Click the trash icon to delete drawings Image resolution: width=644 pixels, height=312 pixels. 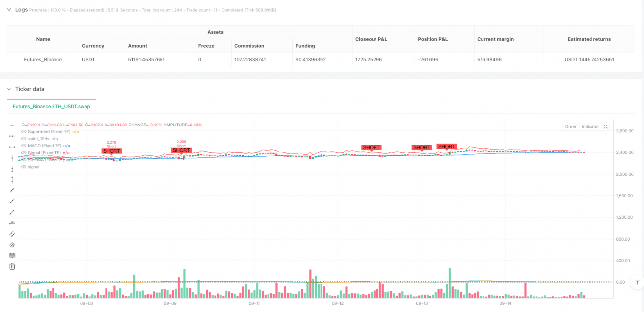pyautogui.click(x=12, y=266)
